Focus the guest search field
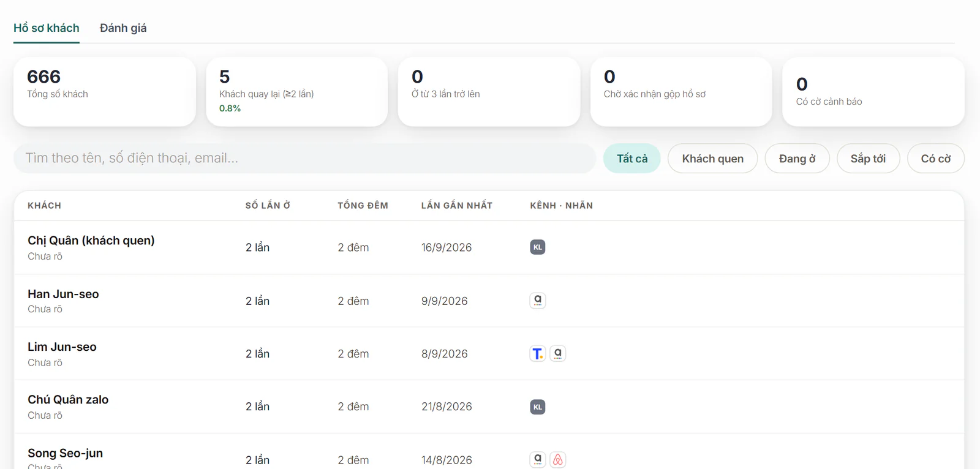 pos(304,159)
